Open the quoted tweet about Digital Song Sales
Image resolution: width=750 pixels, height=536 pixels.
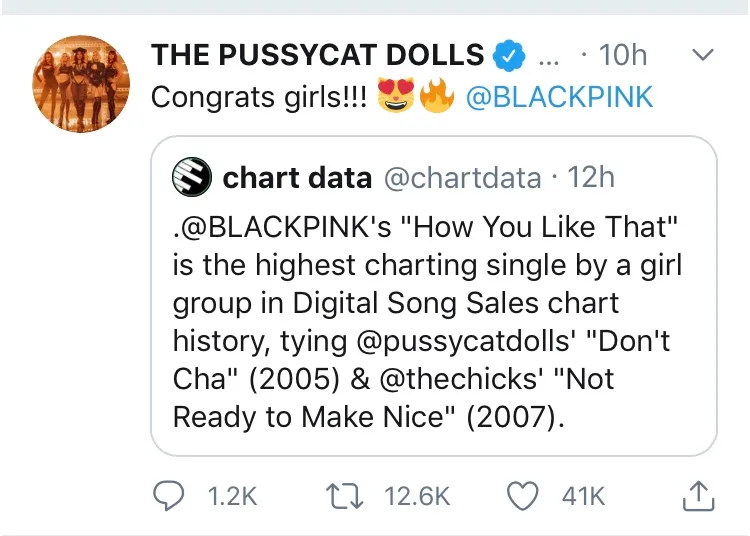click(x=434, y=296)
